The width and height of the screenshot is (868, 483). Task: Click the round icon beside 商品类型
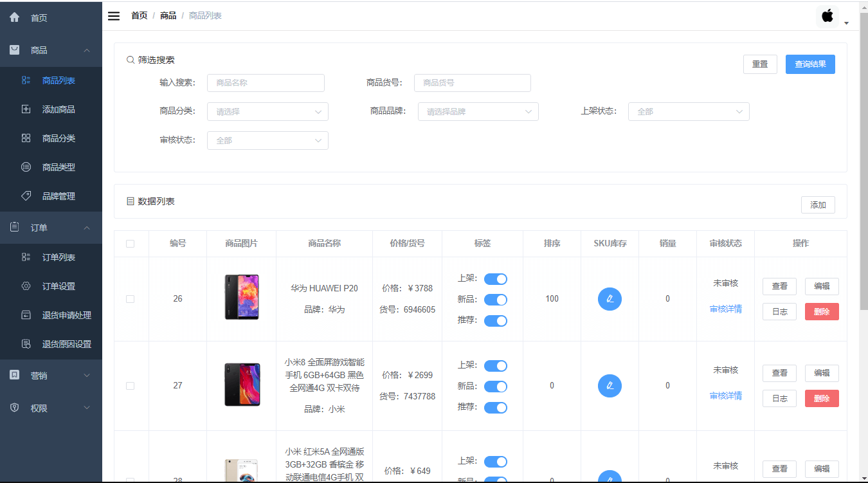pyautogui.click(x=26, y=167)
